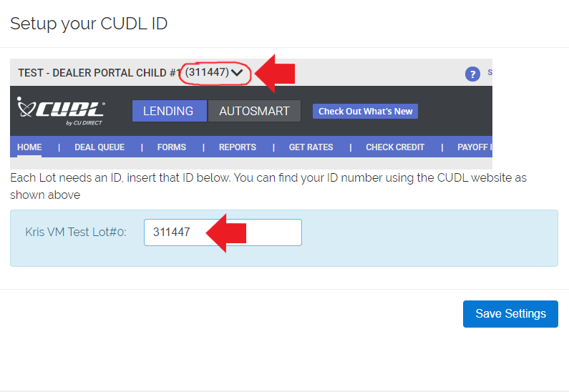Click the TEST - DEALER PORTAL CHILD #1 title

(x=99, y=73)
